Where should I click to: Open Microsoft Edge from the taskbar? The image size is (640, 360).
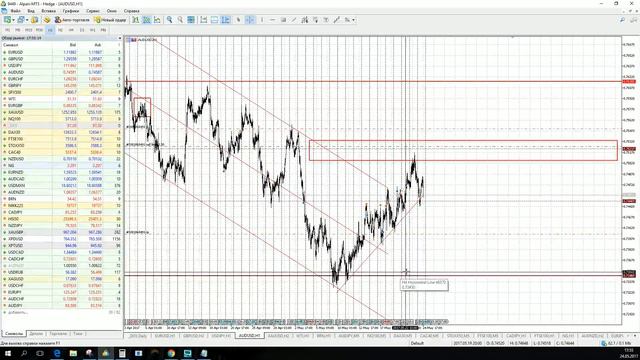[x=57, y=353]
